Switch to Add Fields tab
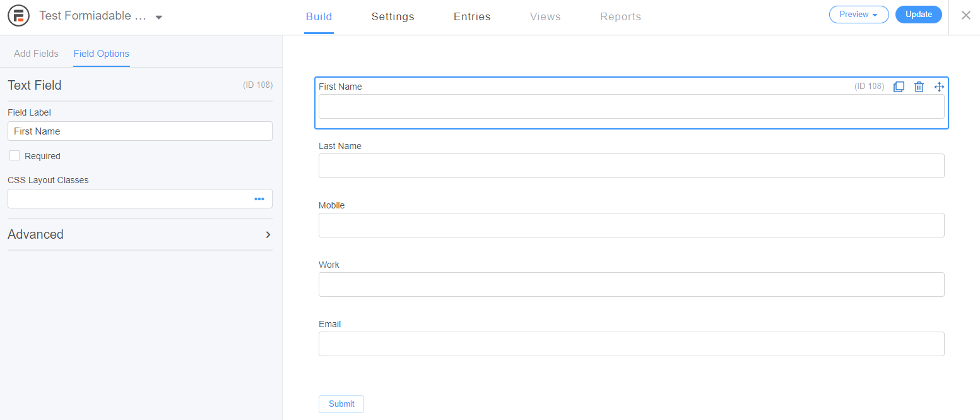The width and height of the screenshot is (980, 420). pyautogui.click(x=36, y=54)
